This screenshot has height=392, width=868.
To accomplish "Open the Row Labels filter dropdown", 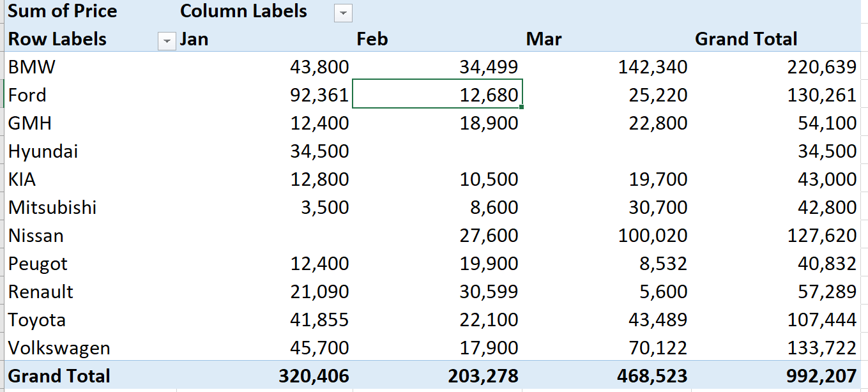I will (166, 41).
